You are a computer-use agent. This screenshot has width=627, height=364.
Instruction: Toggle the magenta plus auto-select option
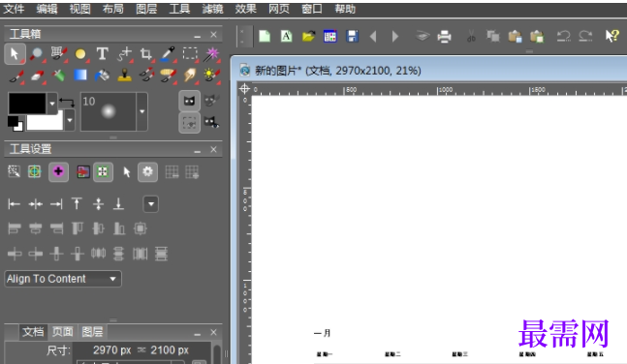58,171
